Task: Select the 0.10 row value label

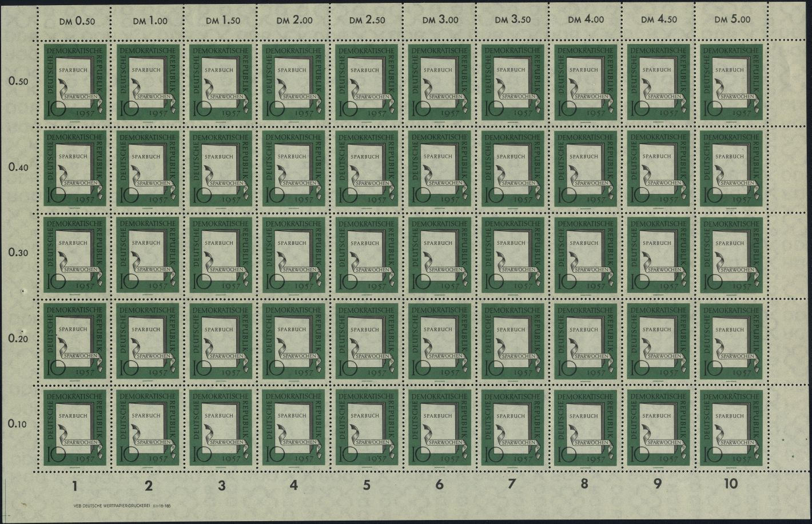Action: point(18,424)
